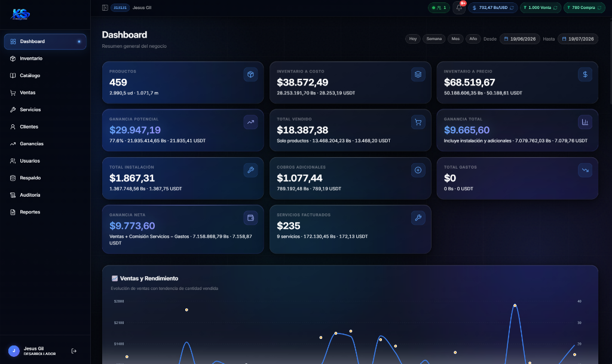Refresh the 1.000 Venta rate
This screenshot has width=612, height=364.
(x=555, y=8)
